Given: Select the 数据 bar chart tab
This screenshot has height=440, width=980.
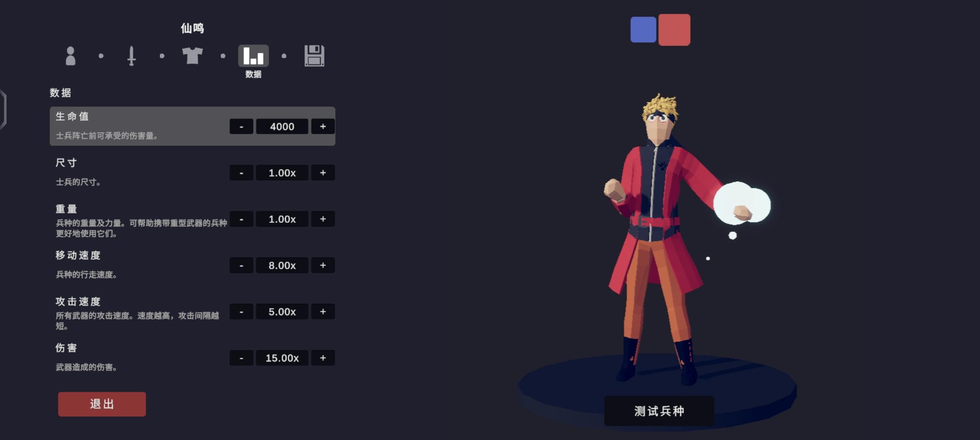Looking at the screenshot, I should [x=253, y=56].
